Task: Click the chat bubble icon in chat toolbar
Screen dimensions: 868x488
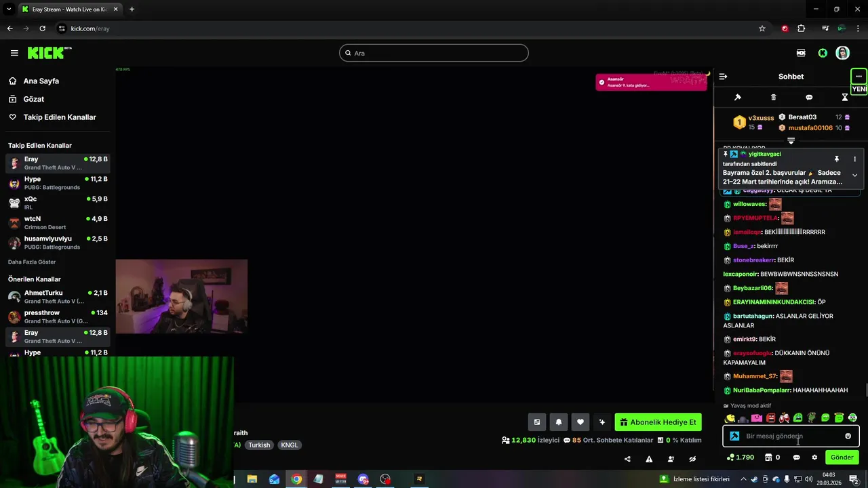Action: tap(809, 98)
